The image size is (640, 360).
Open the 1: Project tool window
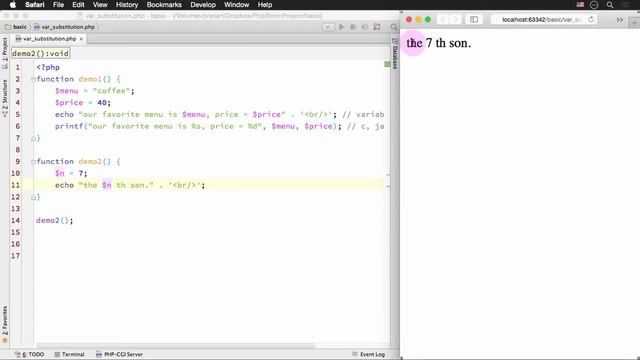(5, 53)
